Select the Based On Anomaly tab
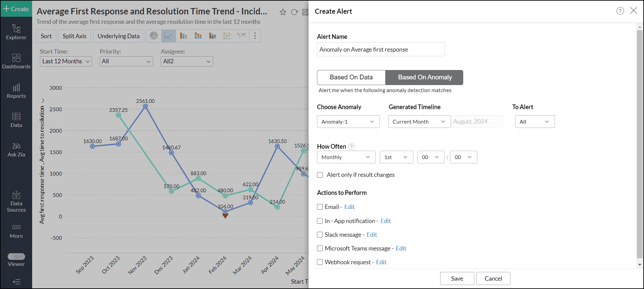 pos(424,77)
